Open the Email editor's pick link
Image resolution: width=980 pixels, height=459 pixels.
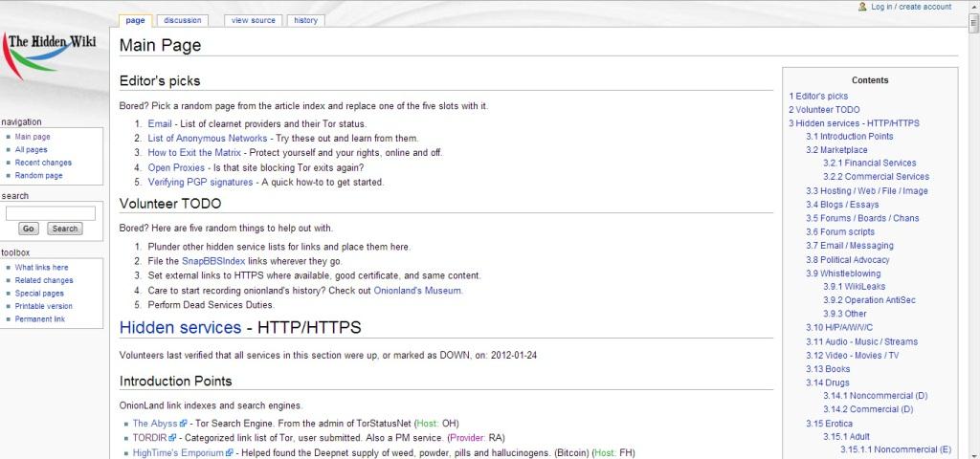click(160, 123)
